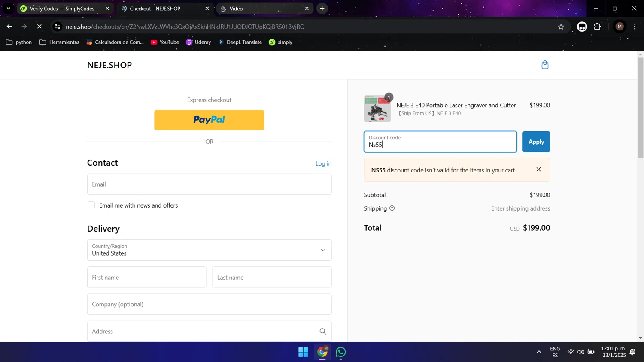This screenshot has height=362, width=644.
Task: Open the python bookmarks folder
Action: (x=19, y=42)
